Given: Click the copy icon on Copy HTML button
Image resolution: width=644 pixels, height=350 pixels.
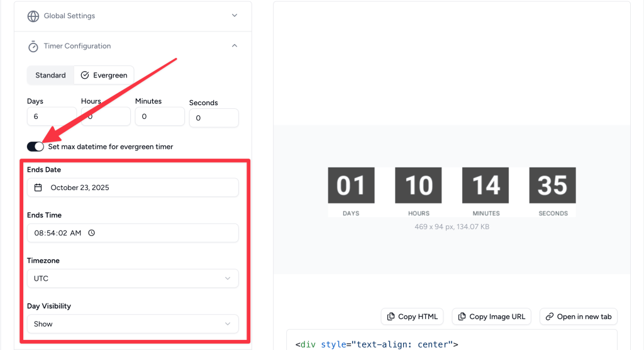Looking at the screenshot, I should click(391, 317).
